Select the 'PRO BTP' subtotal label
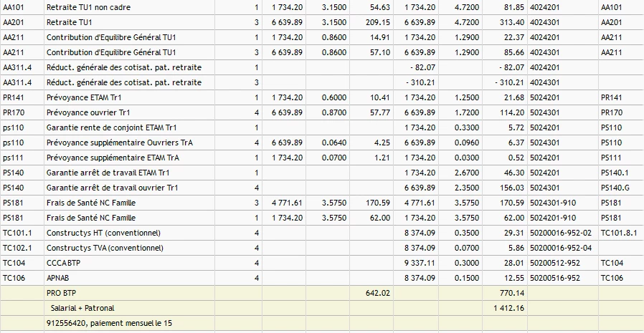The image size is (644, 333). click(62, 293)
